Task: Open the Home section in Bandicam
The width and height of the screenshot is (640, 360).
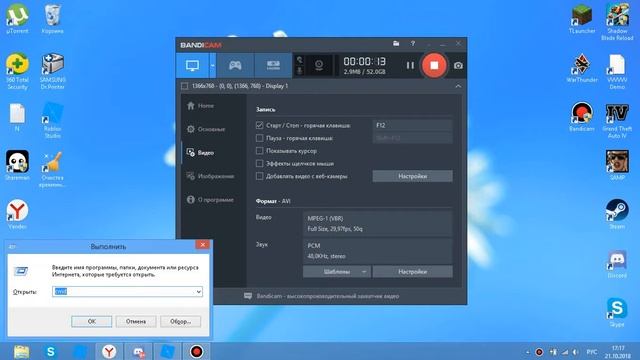Action: pos(200,106)
